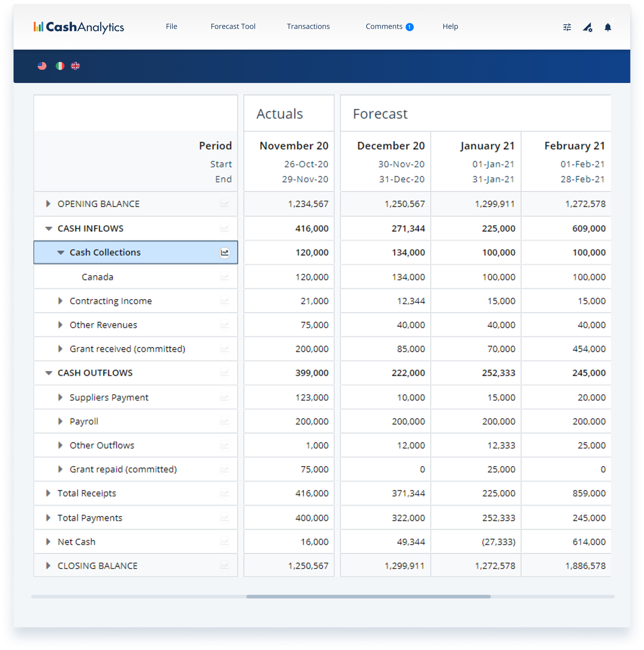Click the horizontal scrollbar thumb
644x650 pixels.
[x=368, y=596]
